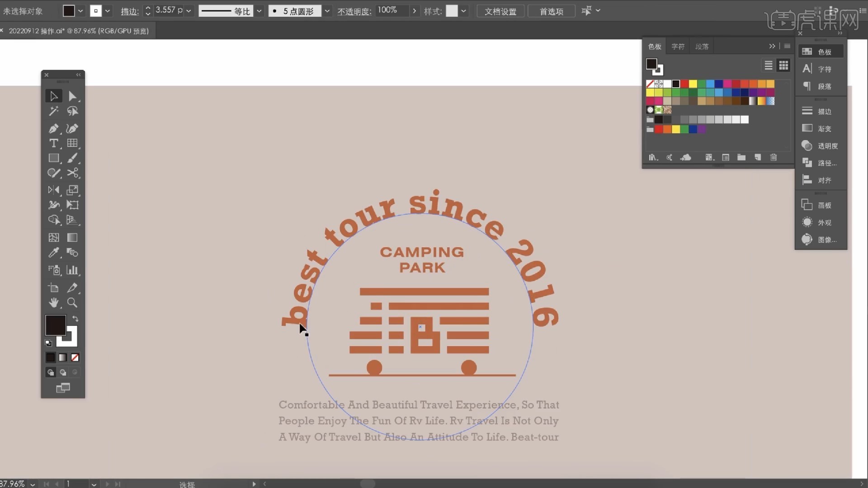Switch to the 段落 tab in swatches panel
Viewport: 868px width, 488px height.
click(702, 47)
